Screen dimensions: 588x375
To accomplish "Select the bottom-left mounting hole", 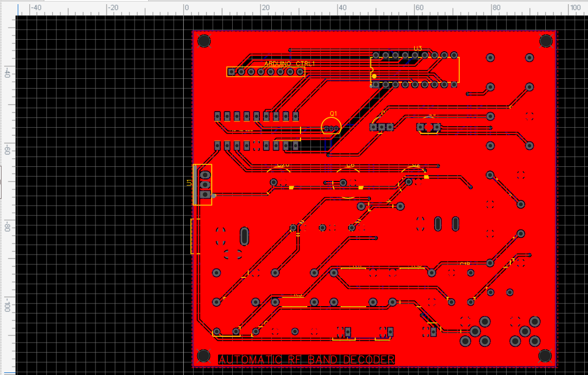I will tap(202, 356).
